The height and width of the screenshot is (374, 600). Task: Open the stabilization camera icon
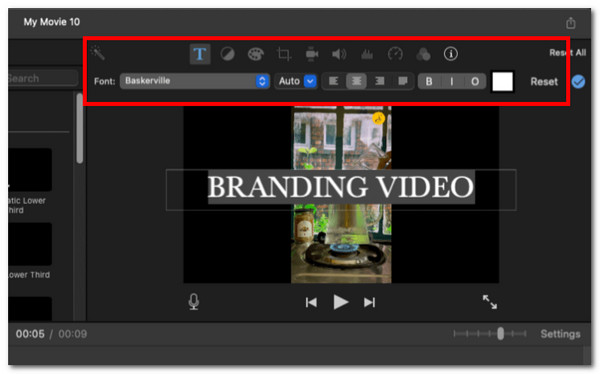[x=312, y=54]
